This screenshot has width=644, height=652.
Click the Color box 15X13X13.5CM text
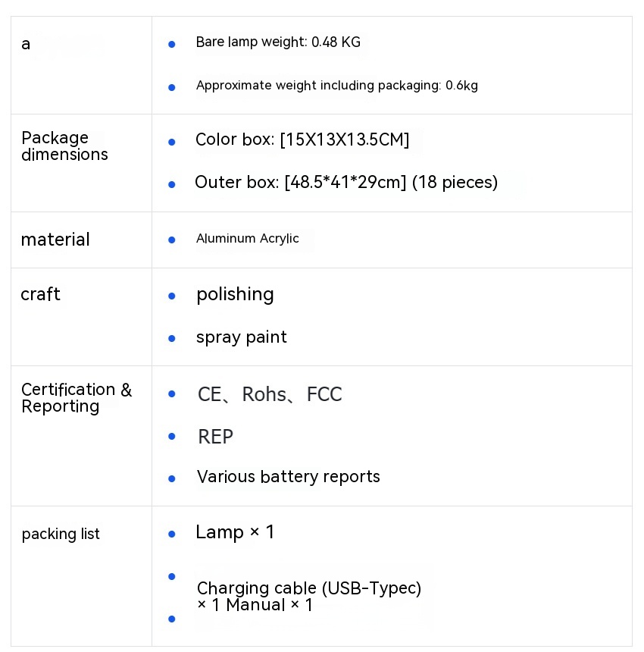coord(302,140)
